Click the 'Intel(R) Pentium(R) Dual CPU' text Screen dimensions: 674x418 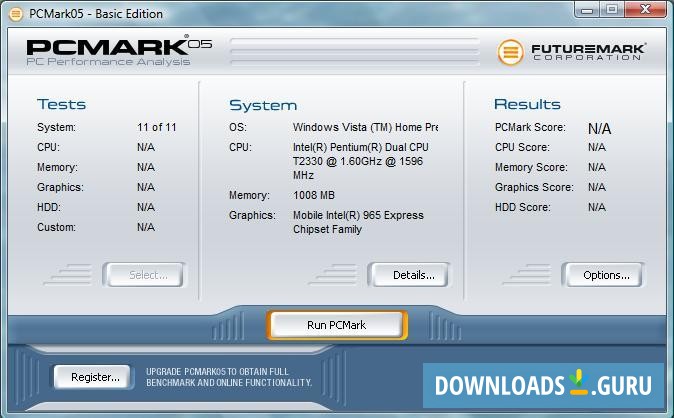361,147
